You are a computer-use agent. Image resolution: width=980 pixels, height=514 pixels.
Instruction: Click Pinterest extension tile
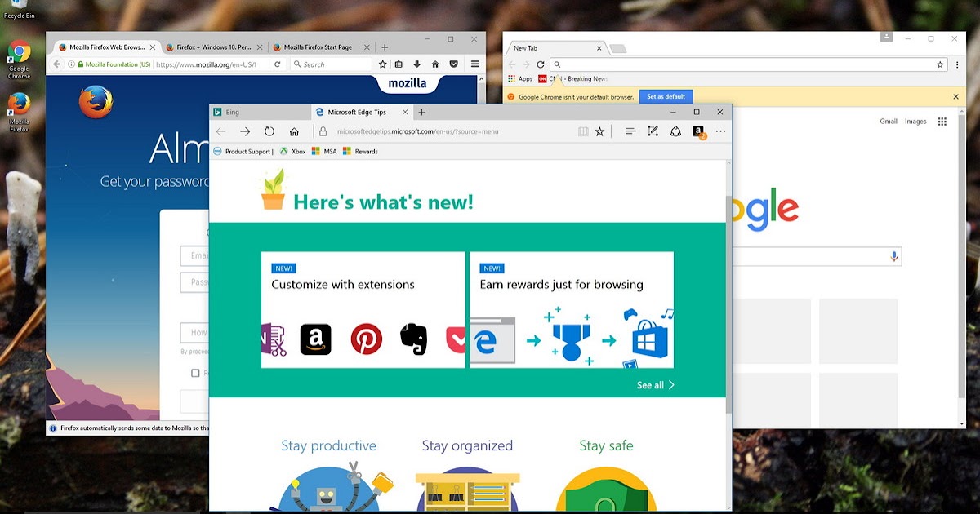[367, 339]
